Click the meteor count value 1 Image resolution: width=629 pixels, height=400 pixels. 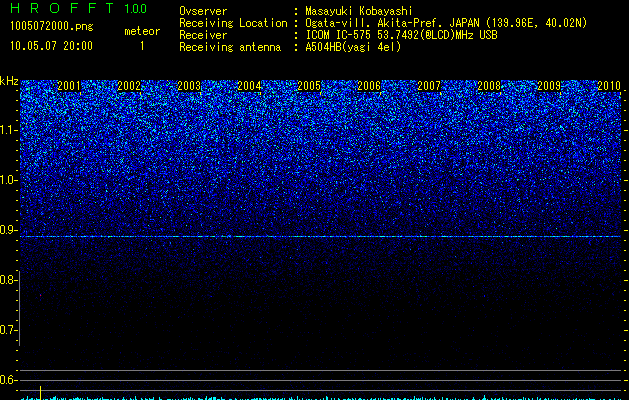coord(142,46)
